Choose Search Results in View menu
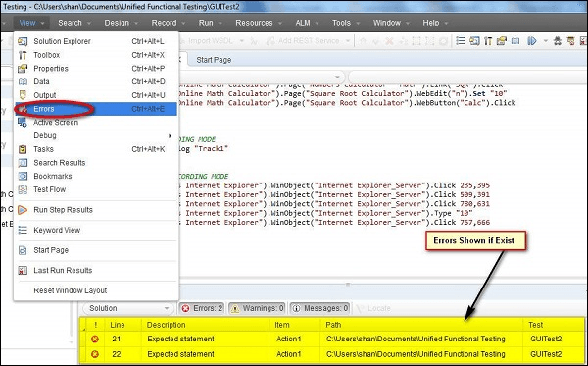This screenshot has height=366, width=588. click(x=96, y=163)
